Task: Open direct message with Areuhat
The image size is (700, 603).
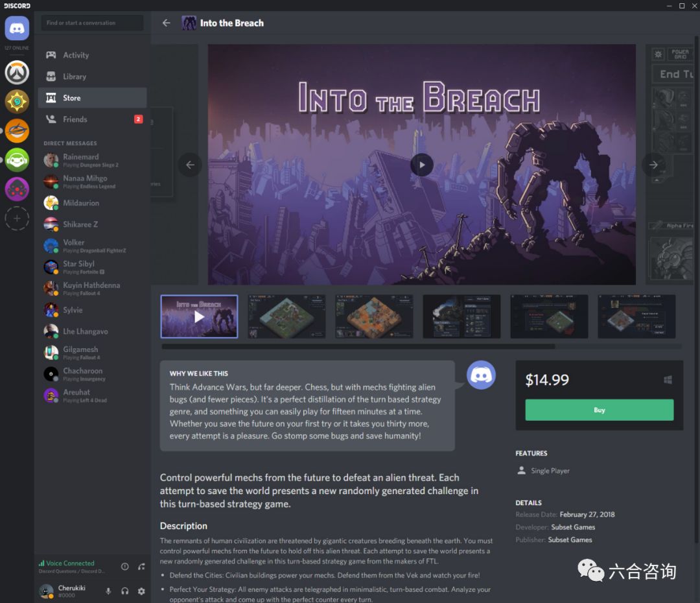Action: click(x=93, y=396)
